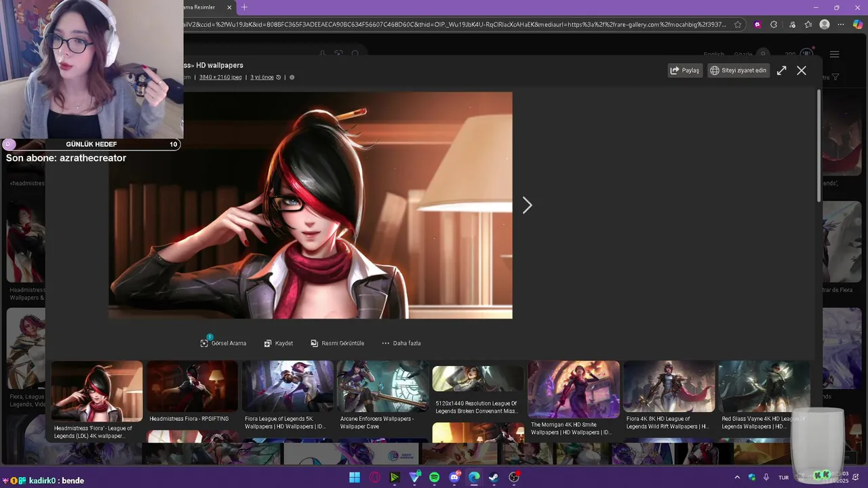Open Microsoft Edge from the taskbar

475,477
